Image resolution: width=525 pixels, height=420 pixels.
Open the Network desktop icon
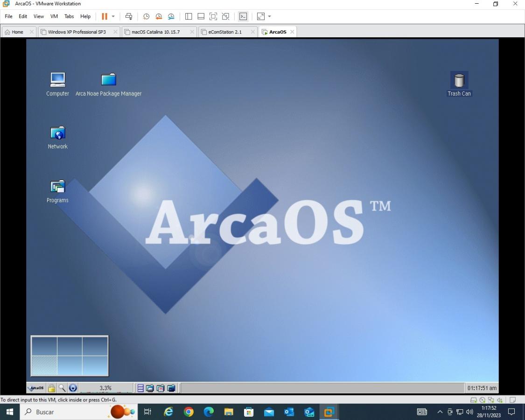(x=57, y=133)
